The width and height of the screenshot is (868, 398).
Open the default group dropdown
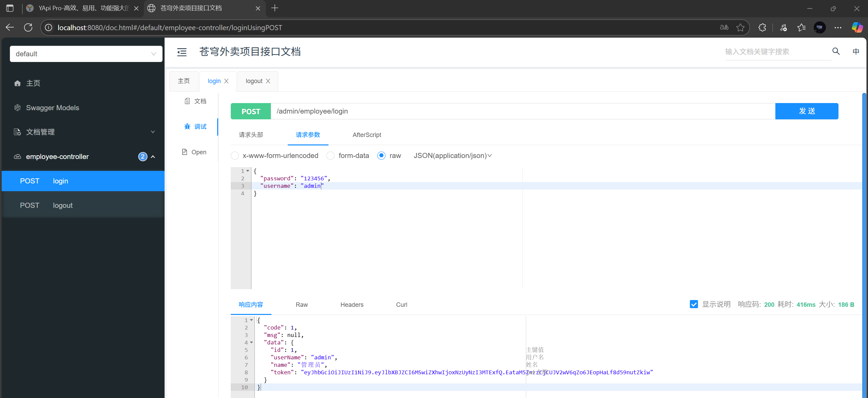tap(86, 54)
